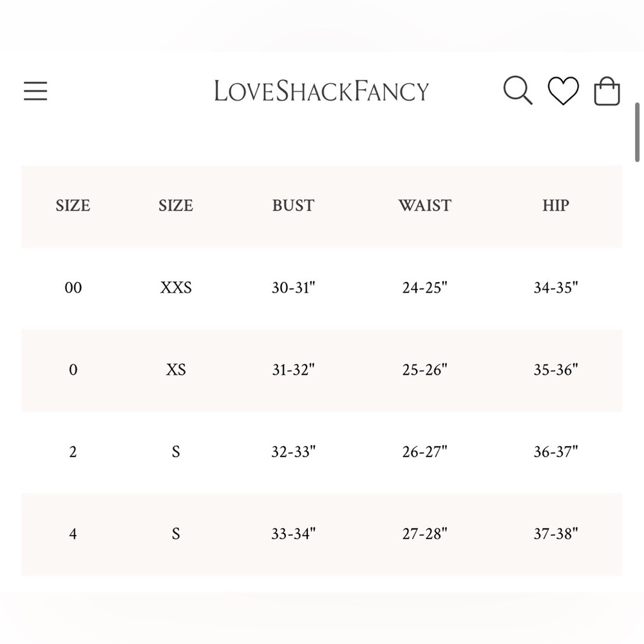Image resolution: width=644 pixels, height=644 pixels.
Task: Select the XS size cell
Action: coord(176,370)
